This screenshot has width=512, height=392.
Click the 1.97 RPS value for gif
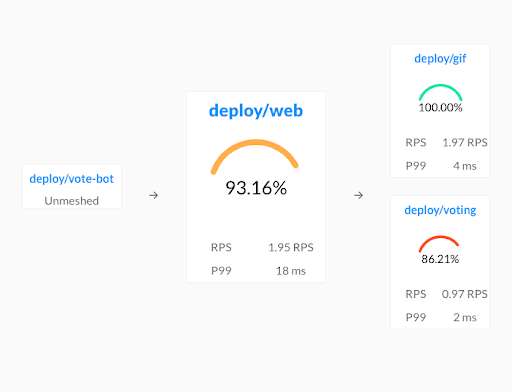point(465,143)
